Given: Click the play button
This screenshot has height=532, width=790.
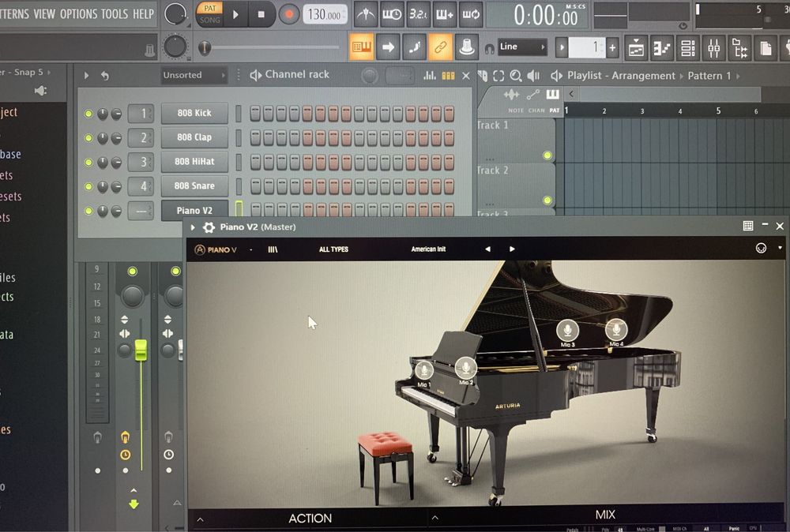Looking at the screenshot, I should point(235,14).
